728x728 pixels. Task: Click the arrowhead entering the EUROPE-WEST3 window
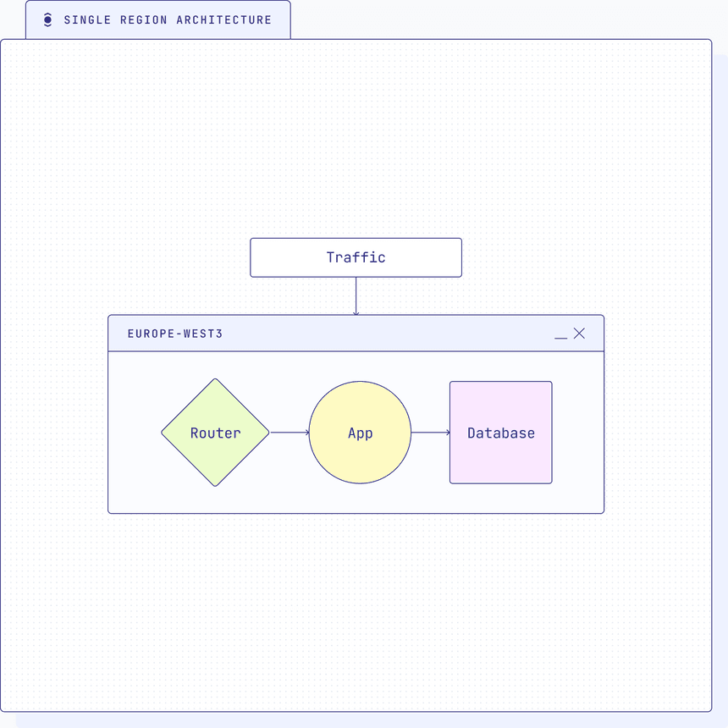tap(356, 313)
